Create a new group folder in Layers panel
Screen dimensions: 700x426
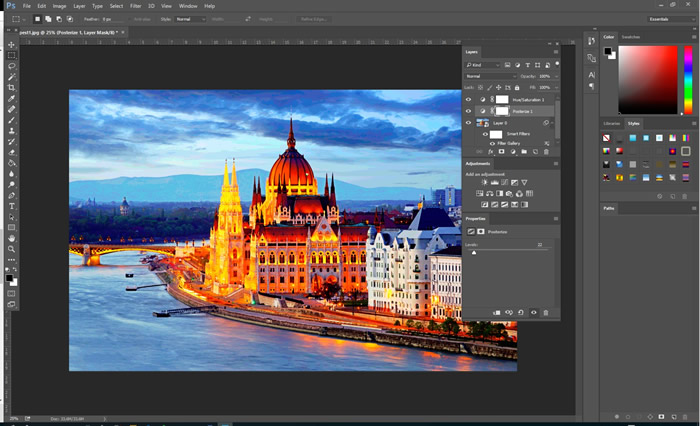(x=524, y=152)
